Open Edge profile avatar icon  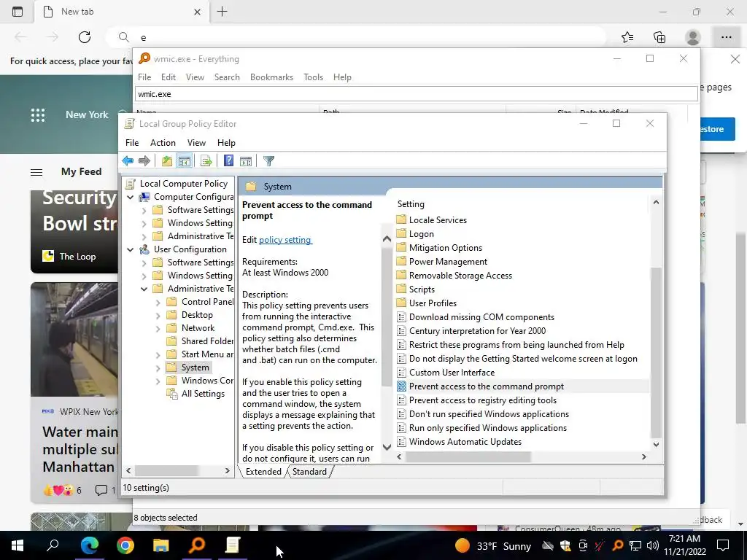pos(693,37)
